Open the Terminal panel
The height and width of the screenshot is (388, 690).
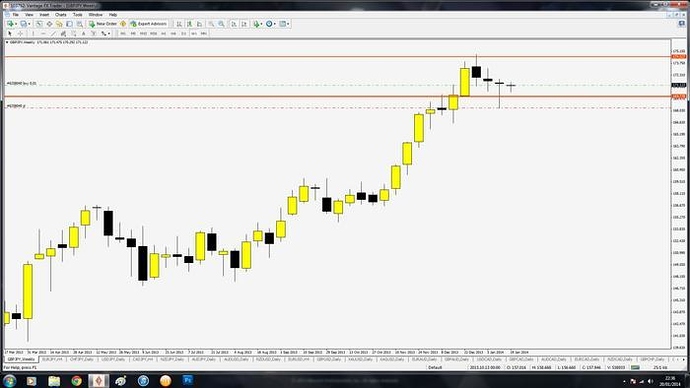tap(69, 24)
